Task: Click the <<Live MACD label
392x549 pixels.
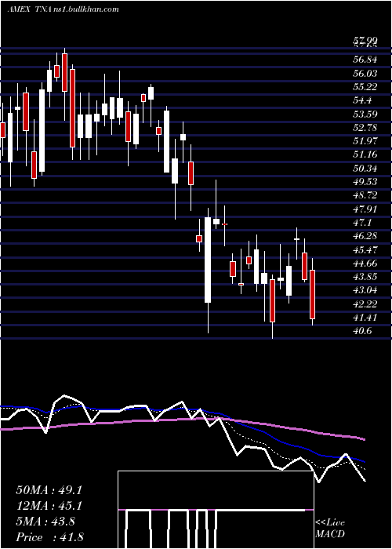Action: 330,529
